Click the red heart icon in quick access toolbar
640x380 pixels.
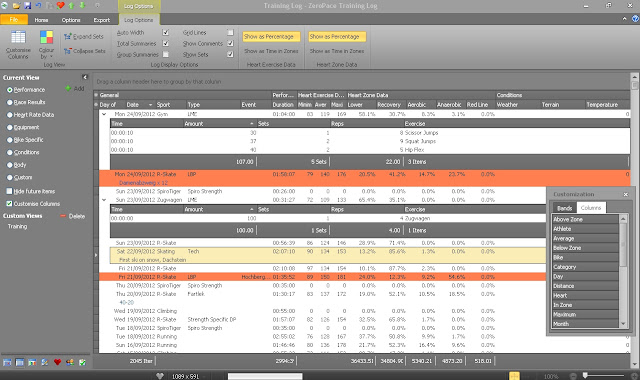click(x=60, y=5)
